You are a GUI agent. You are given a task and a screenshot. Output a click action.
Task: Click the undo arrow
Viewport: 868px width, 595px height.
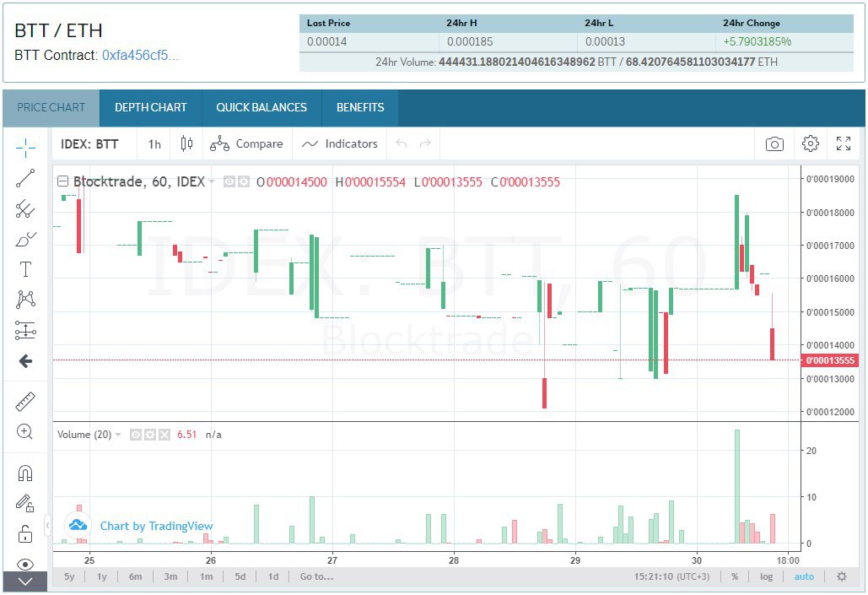point(402,144)
